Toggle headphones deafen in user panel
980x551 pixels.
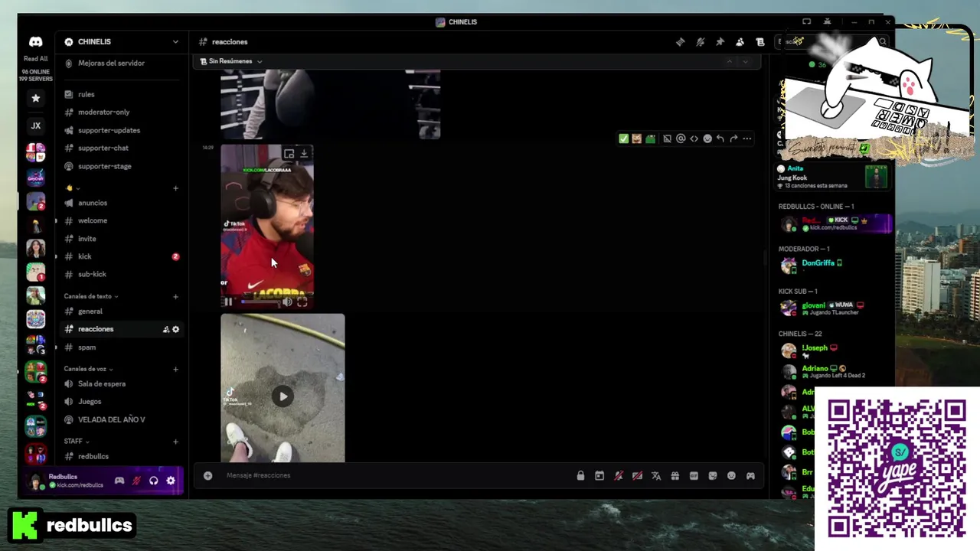pos(154,481)
